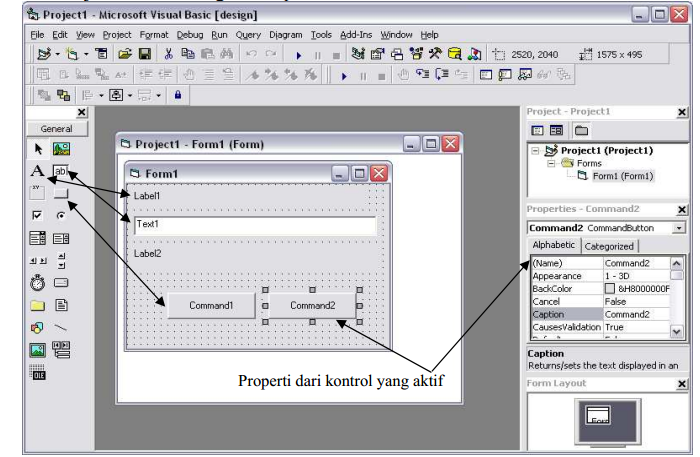Open the Debug menu
700x457 pixels.
click(x=190, y=35)
